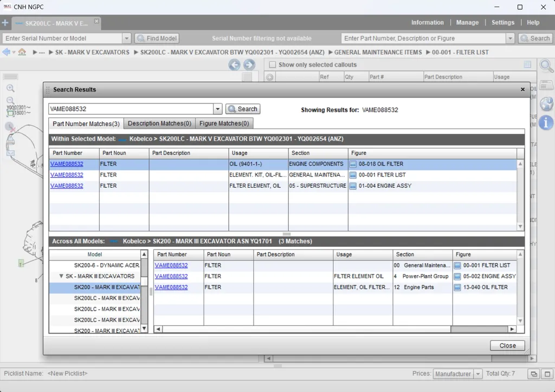Zoom out on the diagram
The height and width of the screenshot is (392, 555).
pos(10,100)
